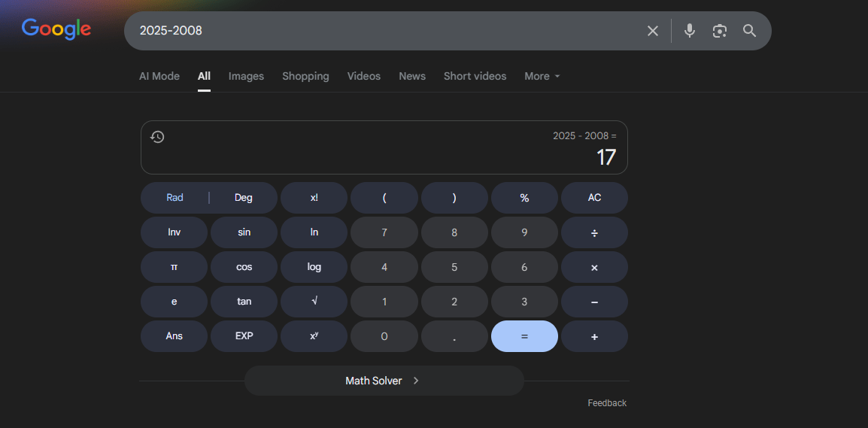
Task: Insert the pi constant
Action: click(175, 267)
